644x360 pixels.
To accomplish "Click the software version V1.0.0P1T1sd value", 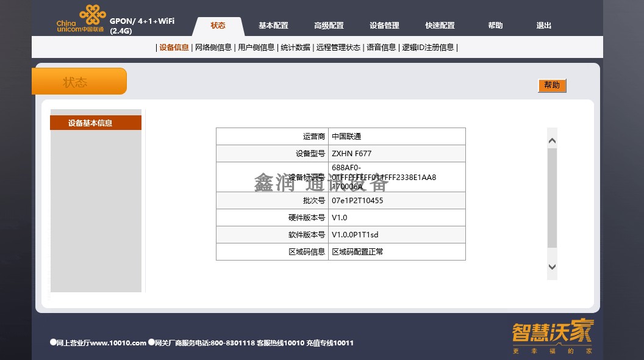I will click(x=355, y=235).
